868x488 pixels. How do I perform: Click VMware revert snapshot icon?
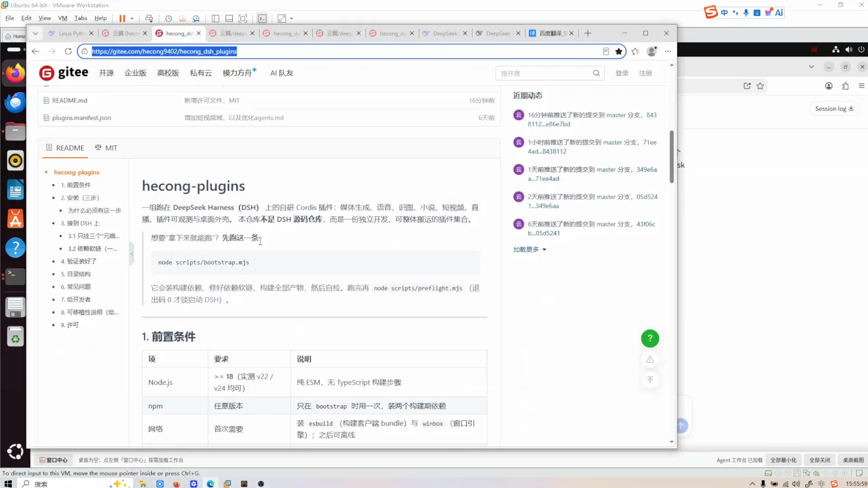pos(182,18)
